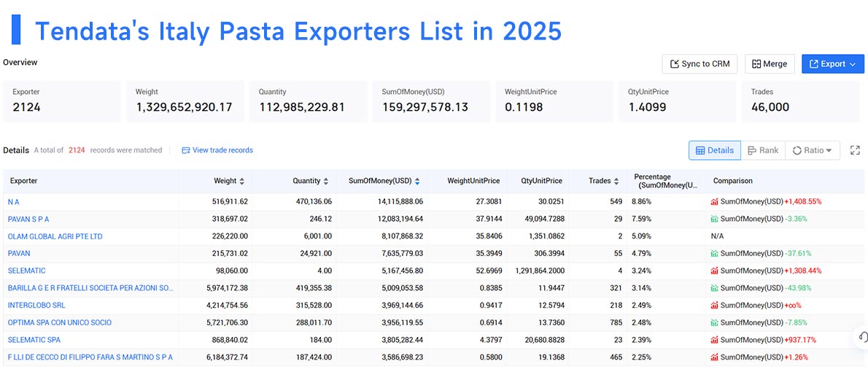Open exporter PAVAN S P A
This screenshot has width=868, height=372.
[28, 220]
